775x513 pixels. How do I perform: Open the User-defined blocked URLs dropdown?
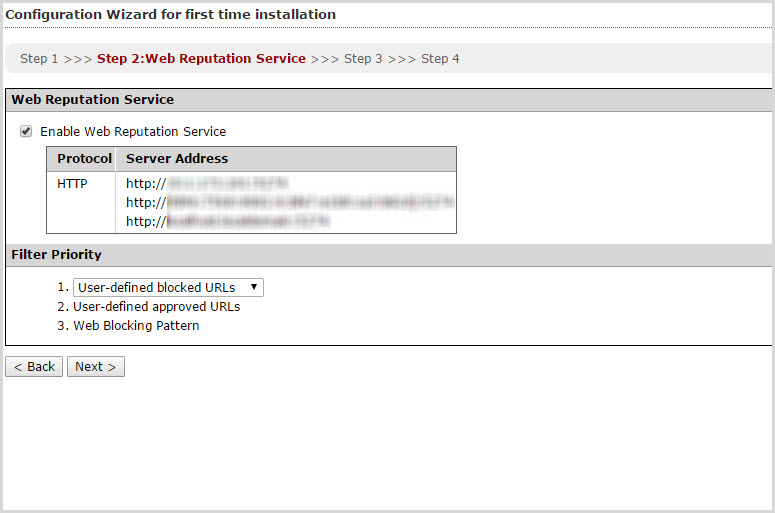coord(168,288)
